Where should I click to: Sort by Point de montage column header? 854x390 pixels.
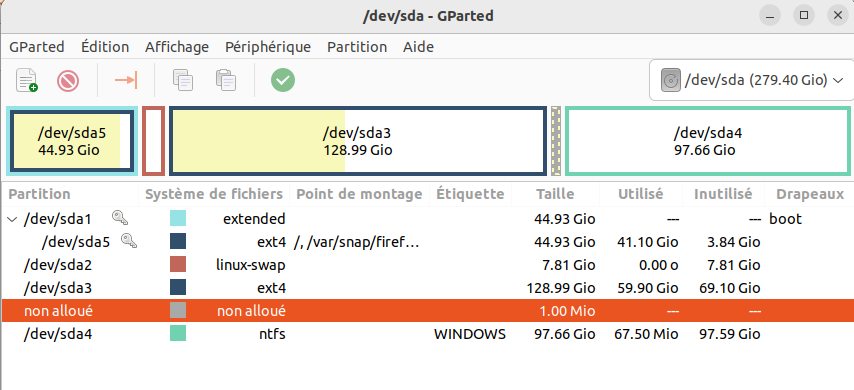pos(359,194)
